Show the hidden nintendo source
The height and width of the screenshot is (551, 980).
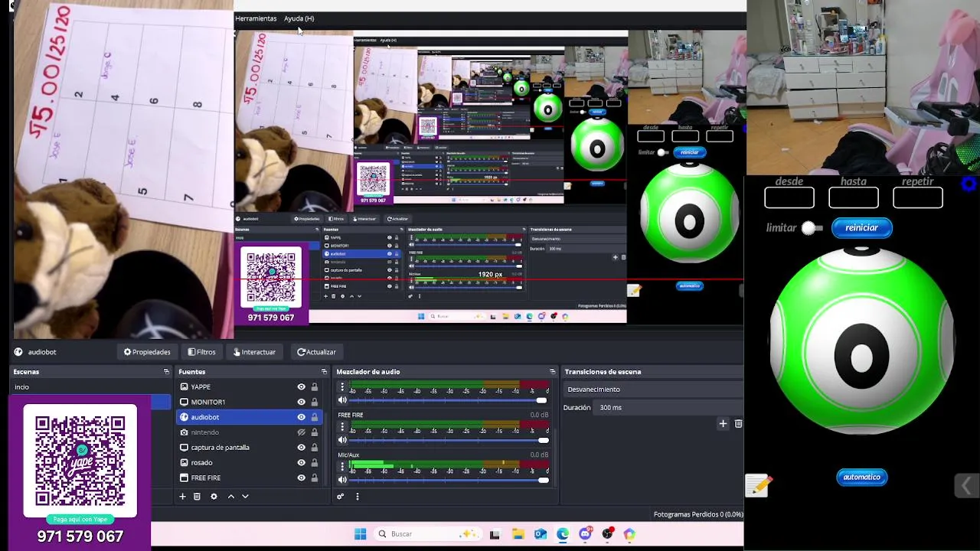(x=301, y=432)
